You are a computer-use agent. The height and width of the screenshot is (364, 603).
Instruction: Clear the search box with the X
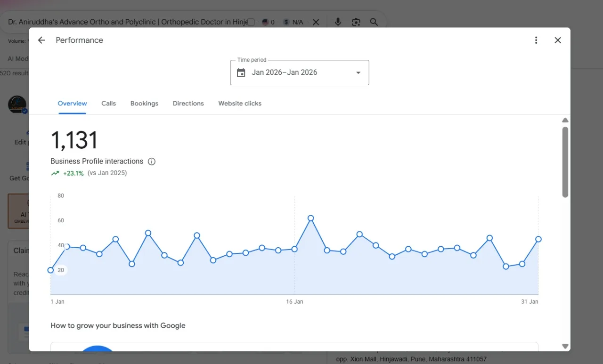pyautogui.click(x=316, y=22)
